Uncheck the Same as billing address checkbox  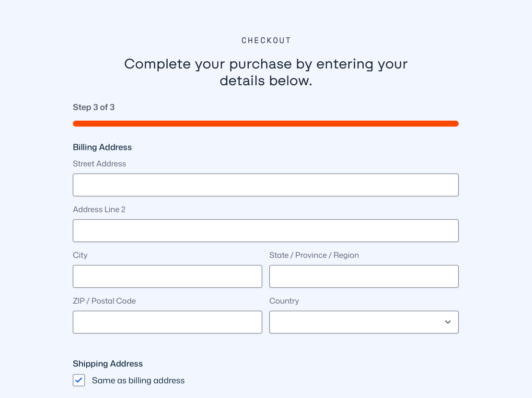(79, 380)
